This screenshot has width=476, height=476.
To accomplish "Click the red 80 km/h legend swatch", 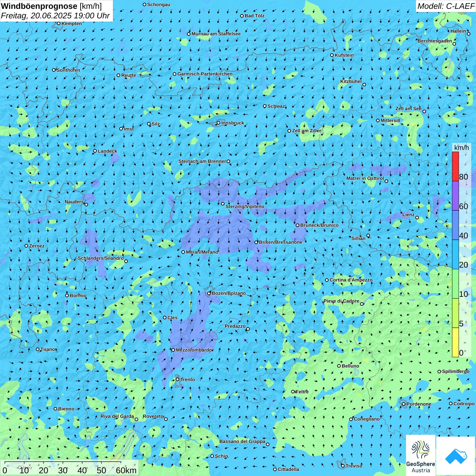I will 455,166.
